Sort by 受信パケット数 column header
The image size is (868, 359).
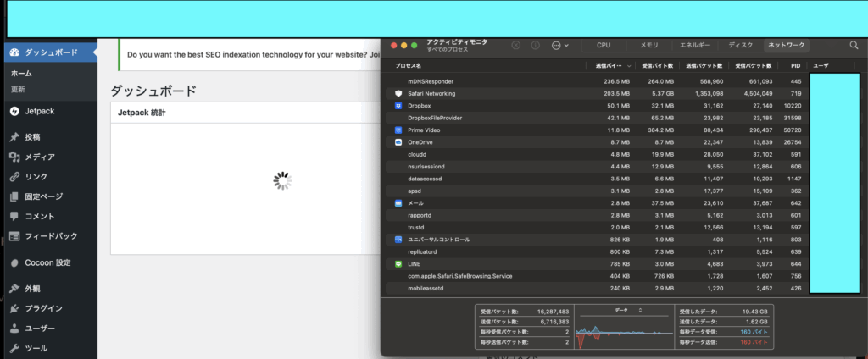[753, 66]
